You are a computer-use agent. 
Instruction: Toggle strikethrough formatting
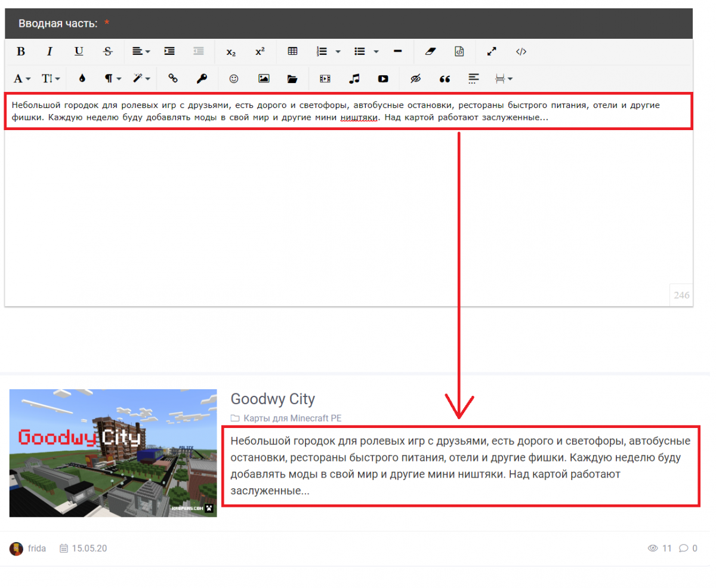pyautogui.click(x=107, y=51)
